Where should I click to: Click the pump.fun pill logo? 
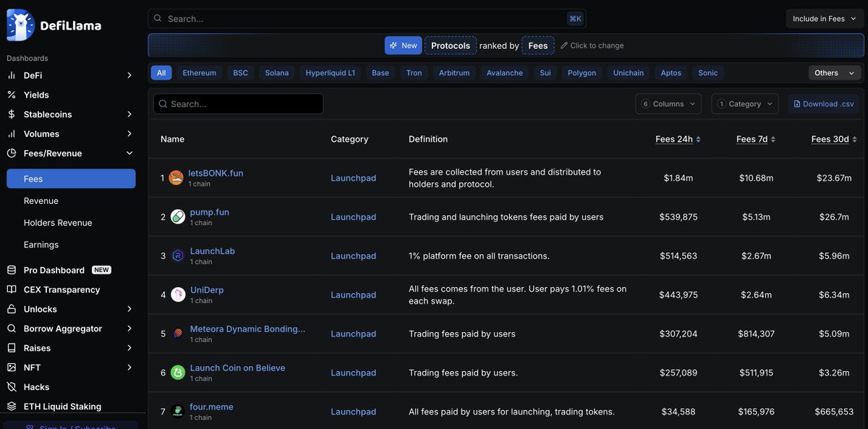(x=178, y=217)
